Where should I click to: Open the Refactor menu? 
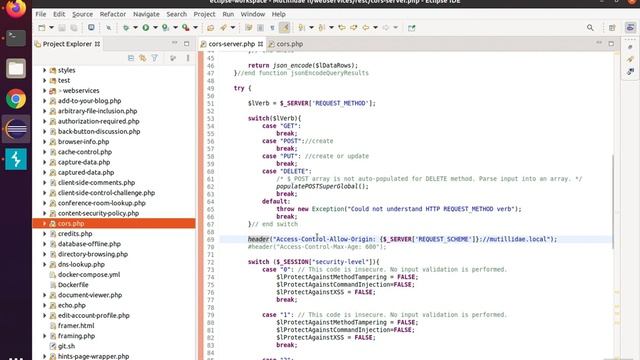point(113,14)
